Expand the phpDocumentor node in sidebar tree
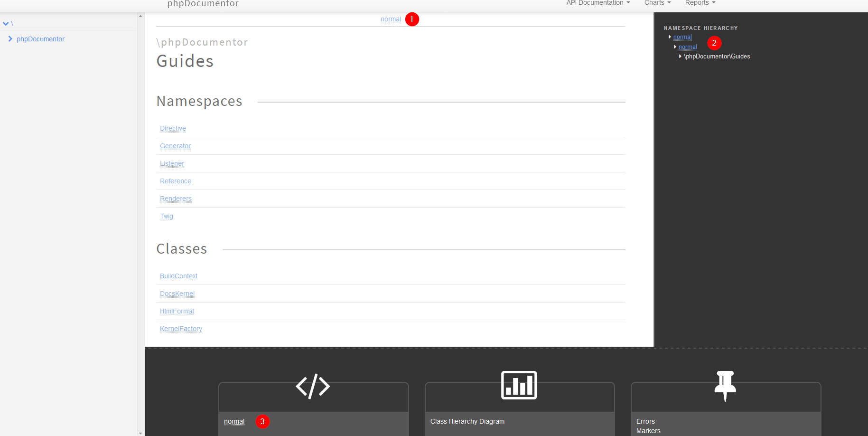The height and width of the screenshot is (436, 868). pyautogui.click(x=10, y=38)
